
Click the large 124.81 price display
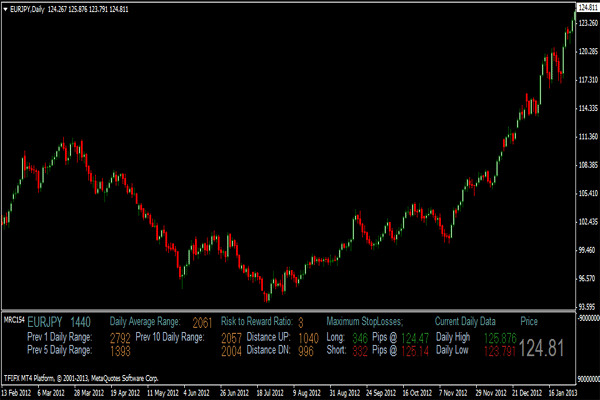coord(544,347)
